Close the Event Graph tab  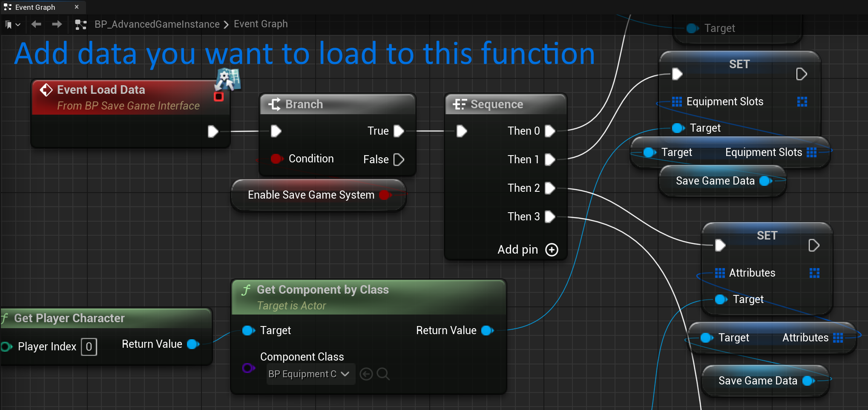point(77,7)
